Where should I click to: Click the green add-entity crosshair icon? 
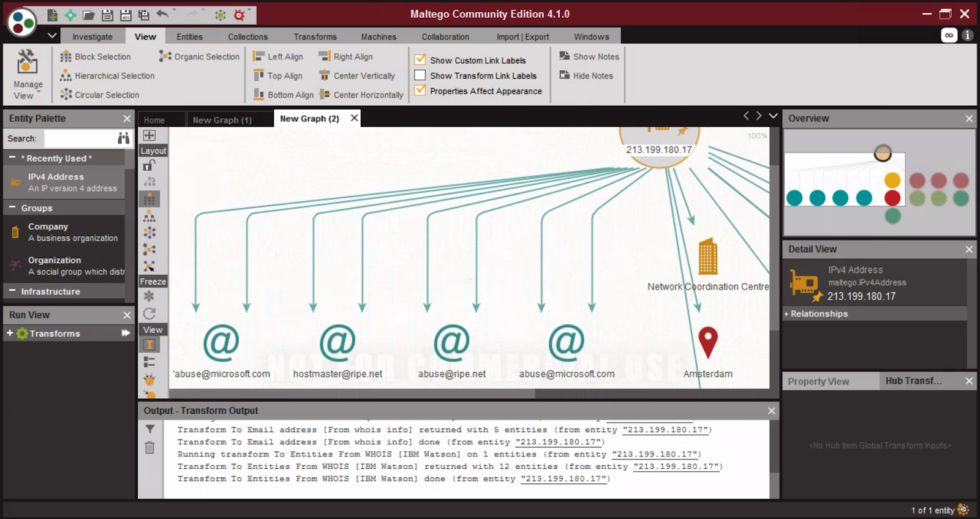(70, 15)
